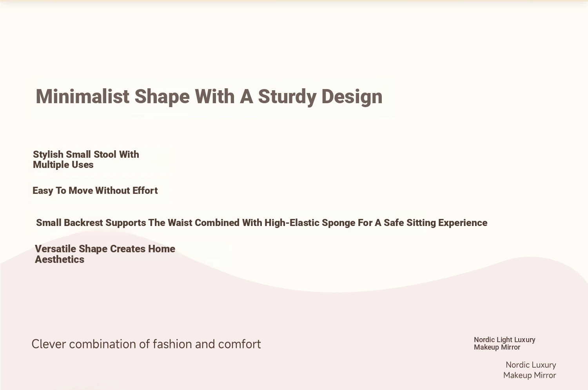Select the "Stylish Small Stool With Multiple Uses" text
Image resolution: width=588 pixels, height=390 pixels.
pyautogui.click(x=86, y=159)
